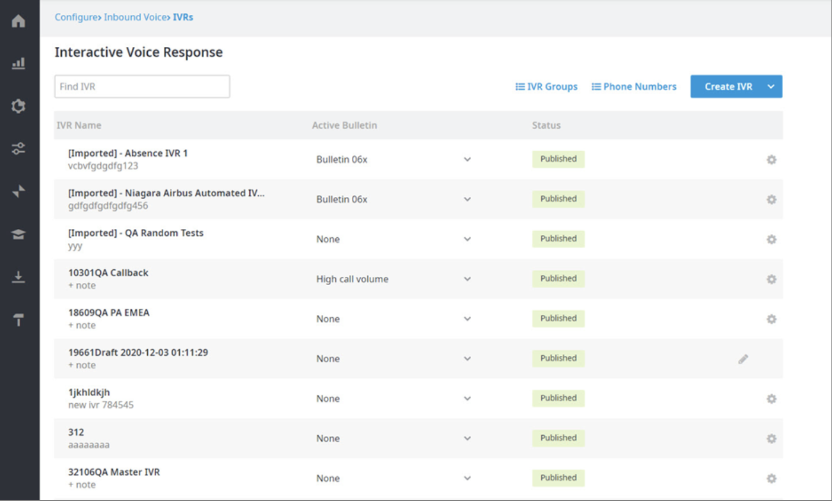
Task: Select the graduation cap training icon
Action: pyautogui.click(x=18, y=234)
